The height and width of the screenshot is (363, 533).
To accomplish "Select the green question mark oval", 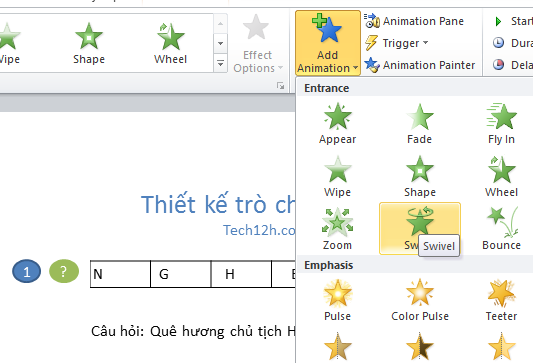I will tap(64, 271).
